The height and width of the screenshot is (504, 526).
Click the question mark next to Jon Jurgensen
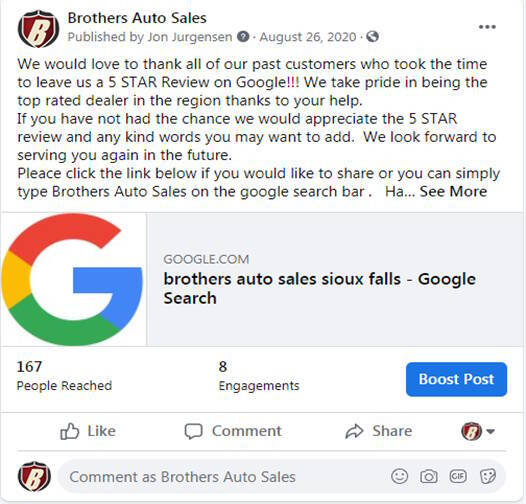pyautogui.click(x=243, y=37)
